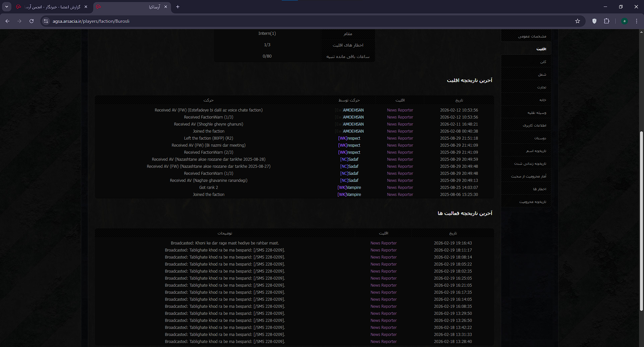Open [NC]Sadaf player profile link
This screenshot has width=644, height=347.
click(x=349, y=159)
